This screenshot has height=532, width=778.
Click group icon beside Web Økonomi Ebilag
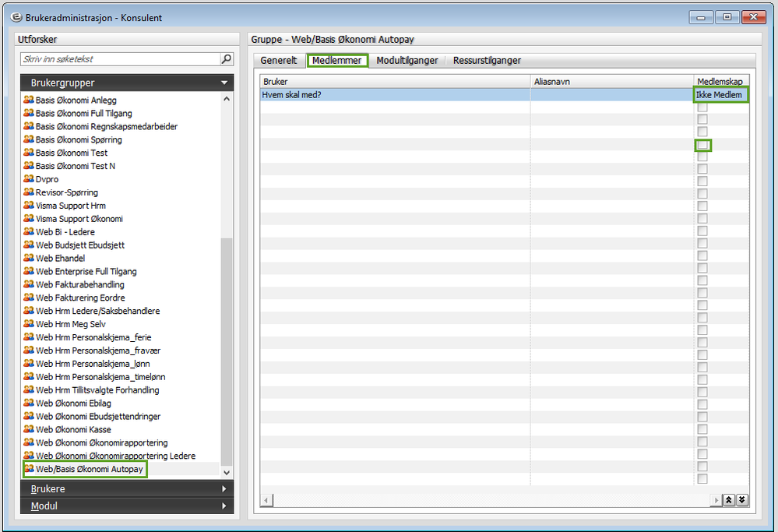[29, 403]
